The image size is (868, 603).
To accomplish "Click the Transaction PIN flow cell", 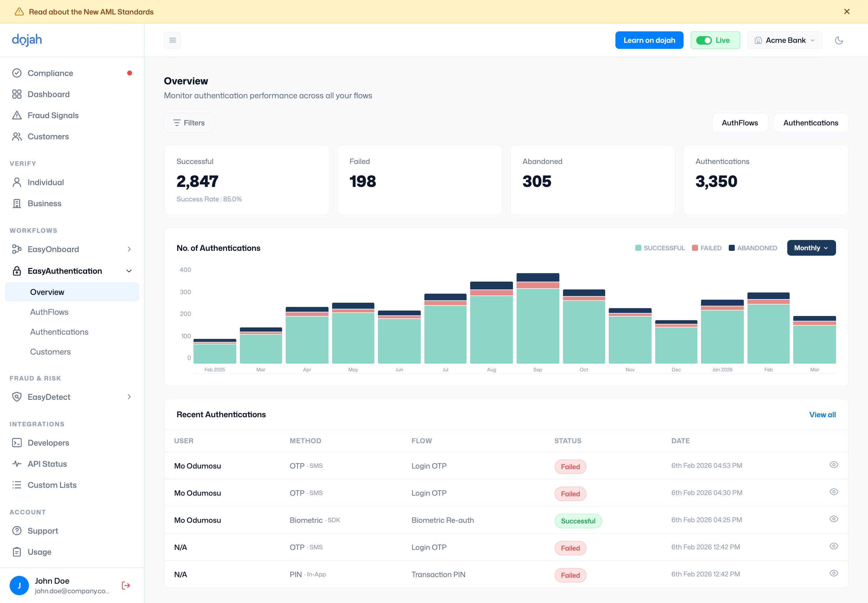I will coord(438,574).
